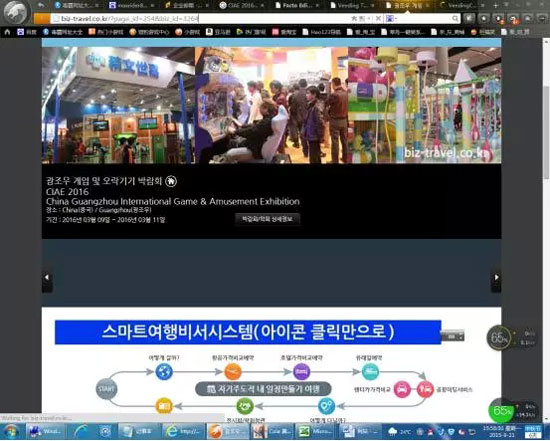The width and height of the screenshot is (550, 441).
Task: Switch to the loading Vending browser tab
Action: click(463, 5)
